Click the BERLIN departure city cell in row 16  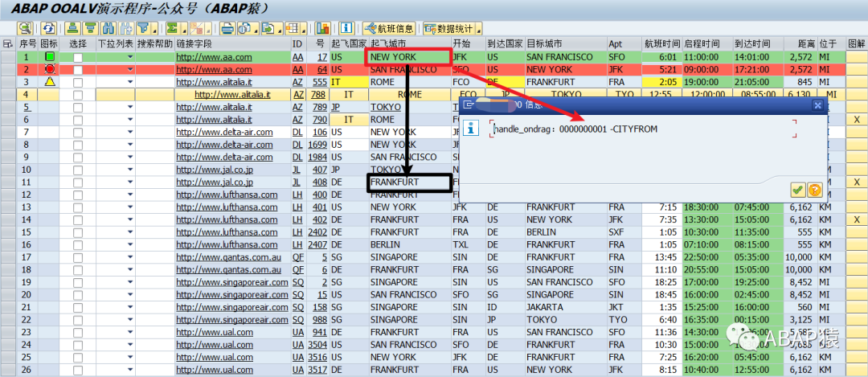click(x=410, y=244)
